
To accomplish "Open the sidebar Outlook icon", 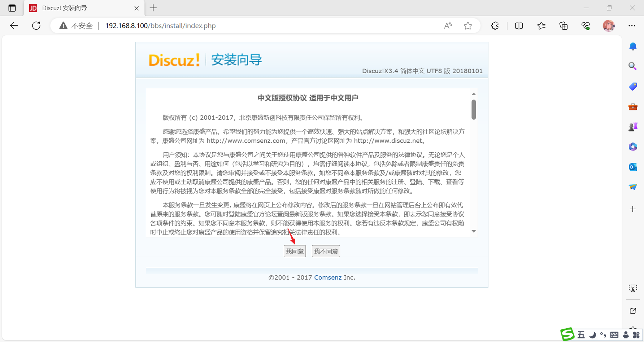I will point(633,167).
